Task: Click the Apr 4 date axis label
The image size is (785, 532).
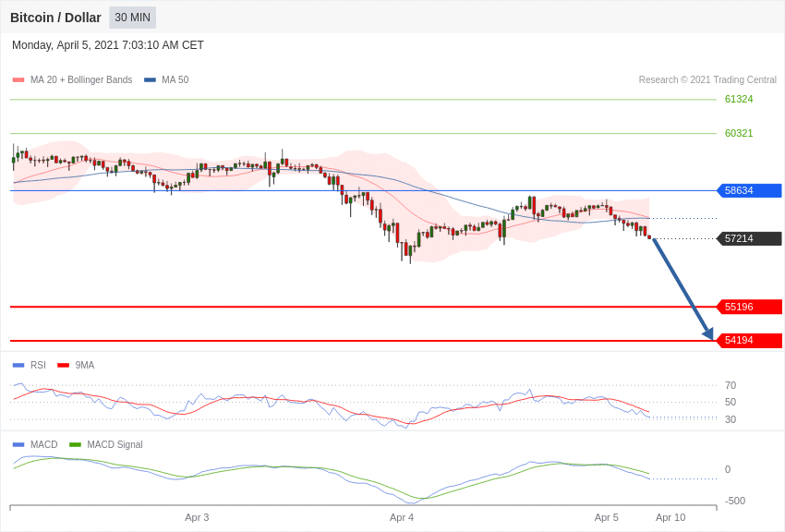Action: (402, 517)
